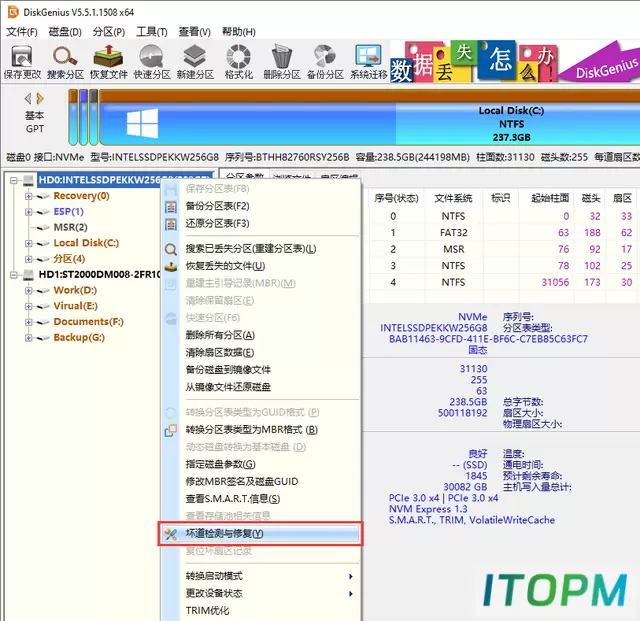Click the next disk right arrow
640x621 pixels.
pos(40,98)
